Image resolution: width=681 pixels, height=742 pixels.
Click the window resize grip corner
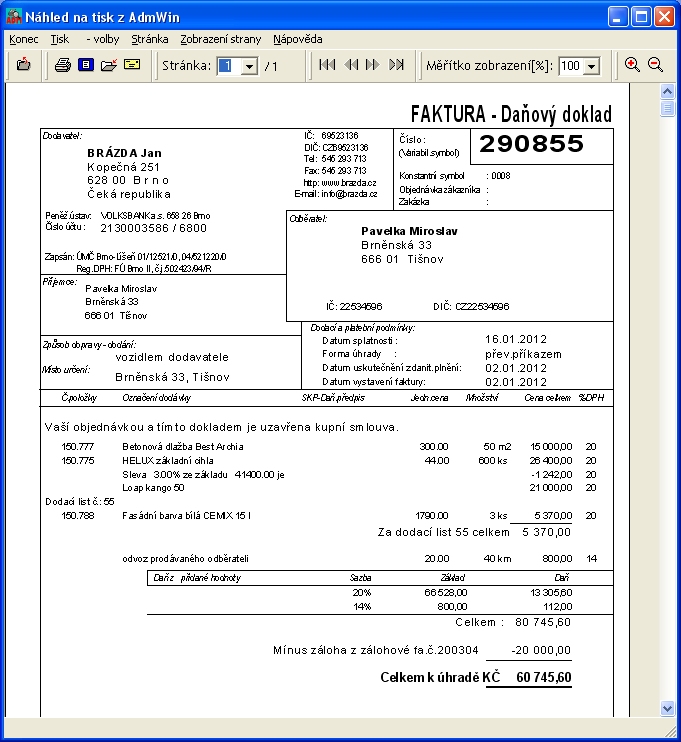point(670,732)
